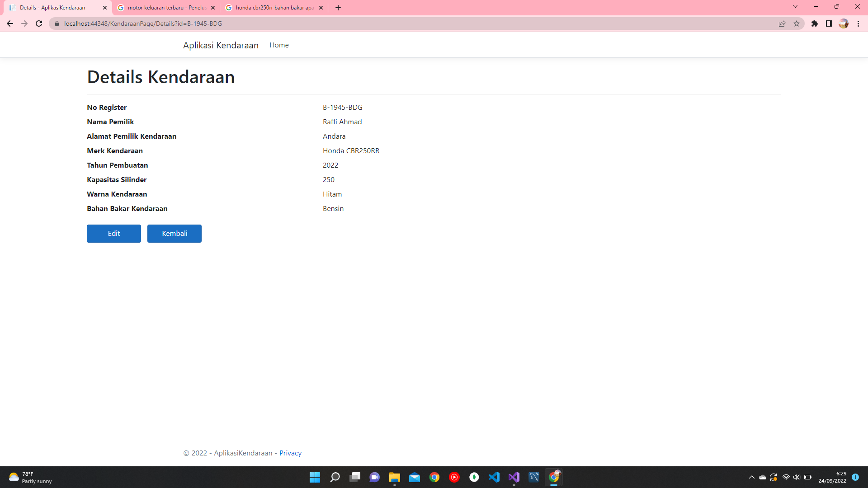The image size is (868, 488).
Task: Open the Privacy link in the footer
Action: tap(290, 453)
